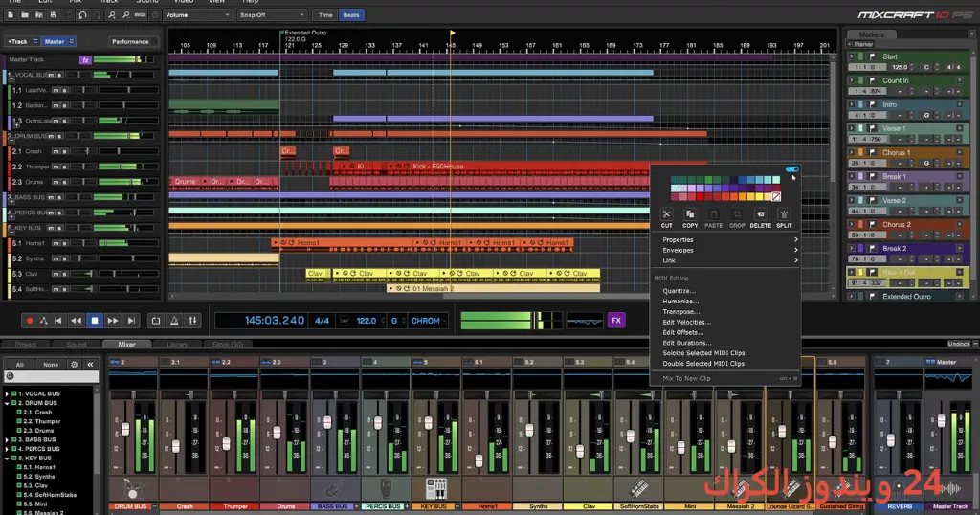Click the Zoom In magnifier icon
Viewport: 980px width, 515px height.
111,15
